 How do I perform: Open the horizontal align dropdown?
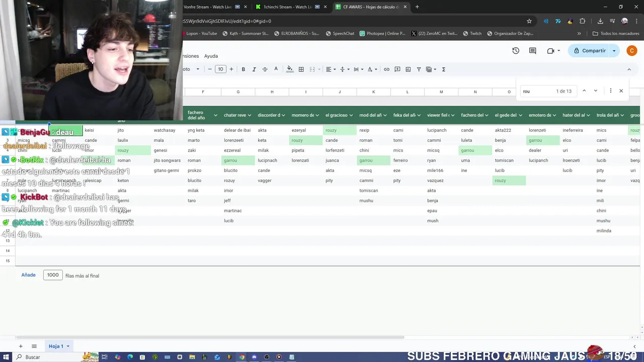pyautogui.click(x=330, y=69)
